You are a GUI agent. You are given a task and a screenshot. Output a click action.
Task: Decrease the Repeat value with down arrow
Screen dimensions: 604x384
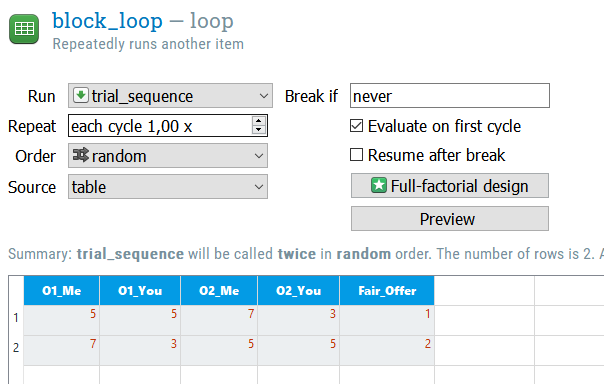(x=258, y=130)
